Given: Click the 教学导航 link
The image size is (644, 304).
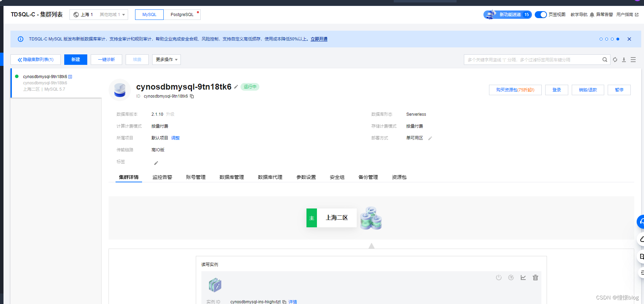Looking at the screenshot, I should [x=579, y=15].
